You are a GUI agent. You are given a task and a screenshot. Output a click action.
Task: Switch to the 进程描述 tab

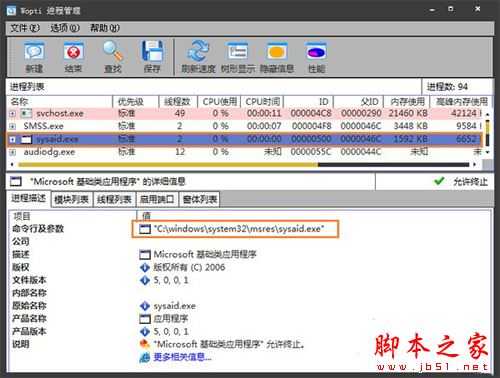(x=29, y=199)
